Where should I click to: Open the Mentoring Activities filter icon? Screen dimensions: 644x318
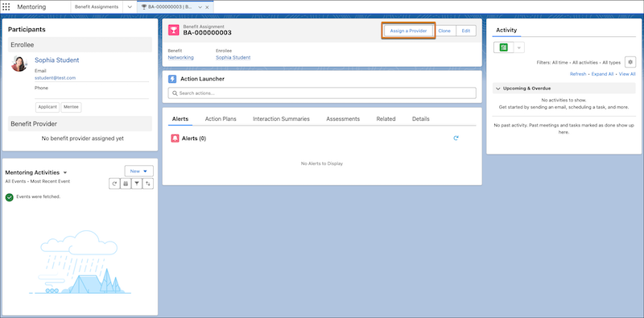136,184
